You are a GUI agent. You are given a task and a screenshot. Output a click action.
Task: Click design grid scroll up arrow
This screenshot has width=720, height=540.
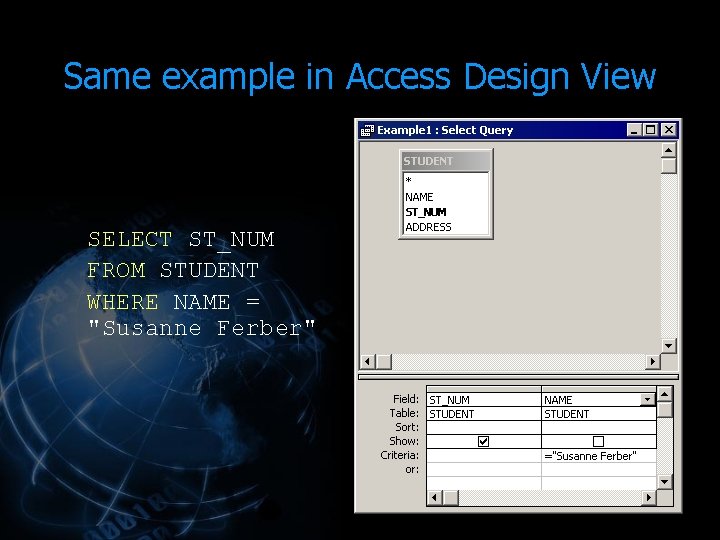665,394
